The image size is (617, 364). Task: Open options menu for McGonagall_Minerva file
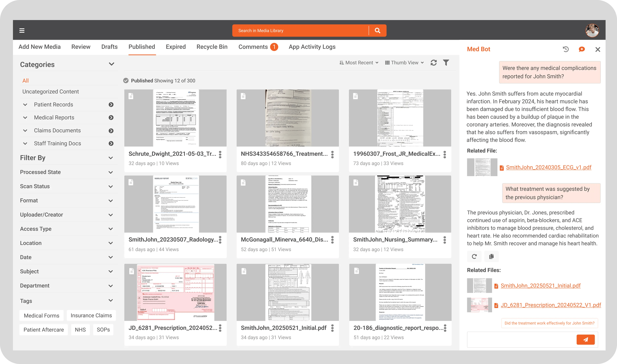click(x=333, y=240)
